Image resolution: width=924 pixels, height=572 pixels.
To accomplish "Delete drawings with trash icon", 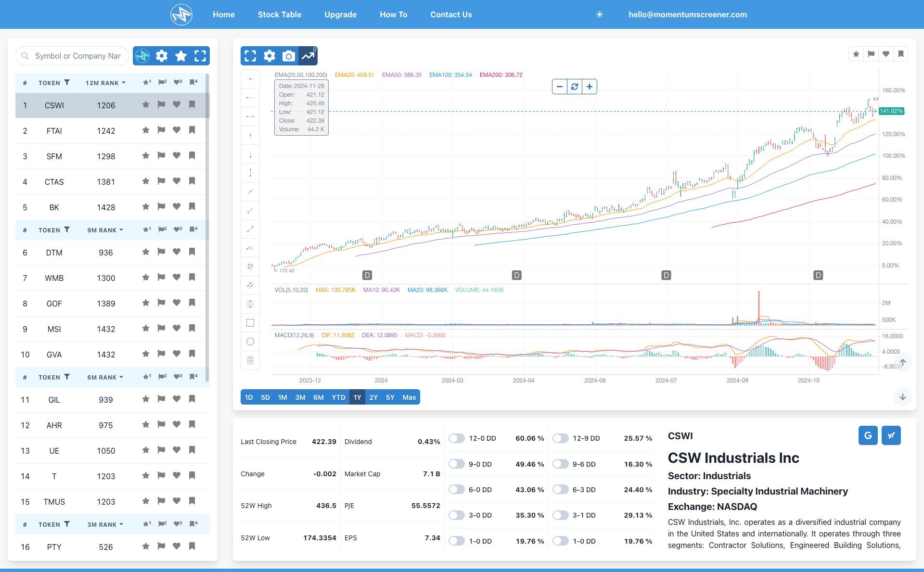I will 250,360.
